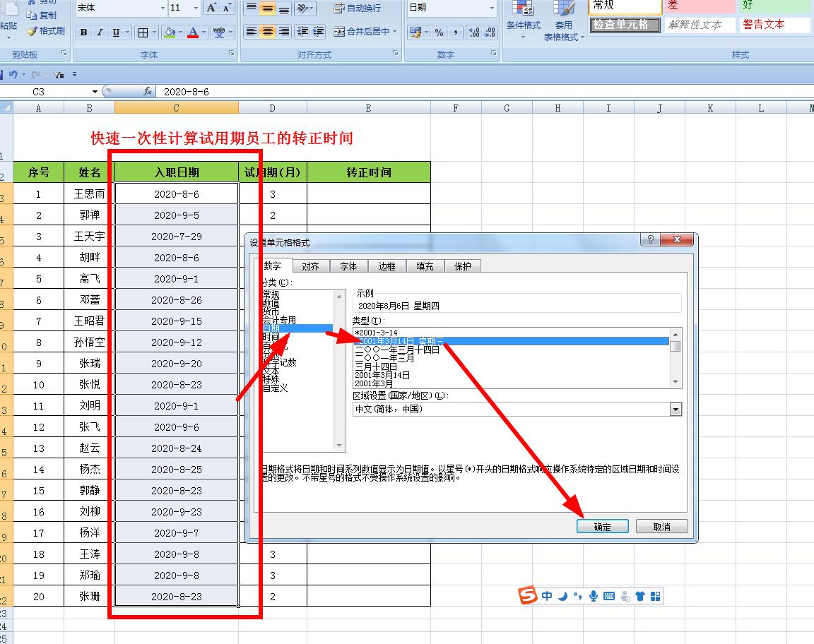
Task: Decrease decimal places
Action: (490, 32)
